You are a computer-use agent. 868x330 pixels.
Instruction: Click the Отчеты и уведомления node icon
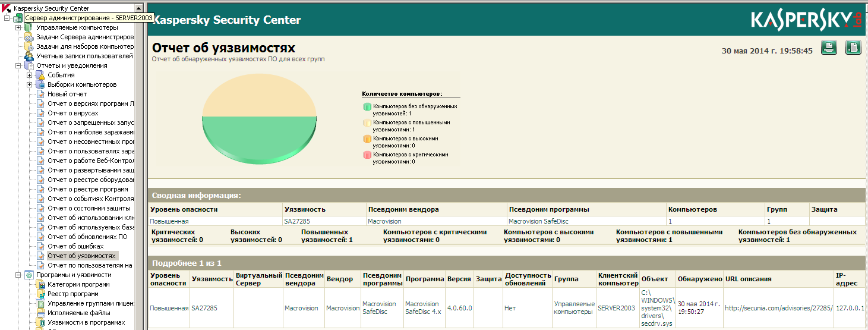coord(28,65)
